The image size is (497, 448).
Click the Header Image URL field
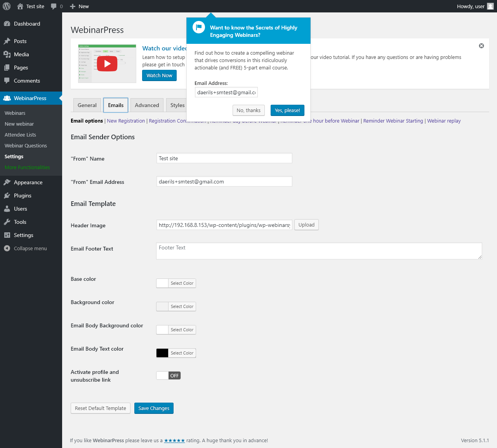point(224,225)
